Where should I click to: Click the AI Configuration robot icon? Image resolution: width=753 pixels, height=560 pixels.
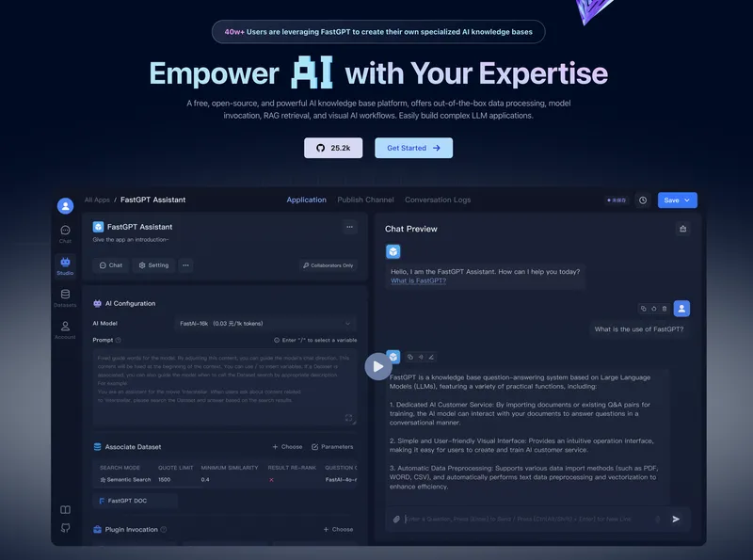(98, 304)
